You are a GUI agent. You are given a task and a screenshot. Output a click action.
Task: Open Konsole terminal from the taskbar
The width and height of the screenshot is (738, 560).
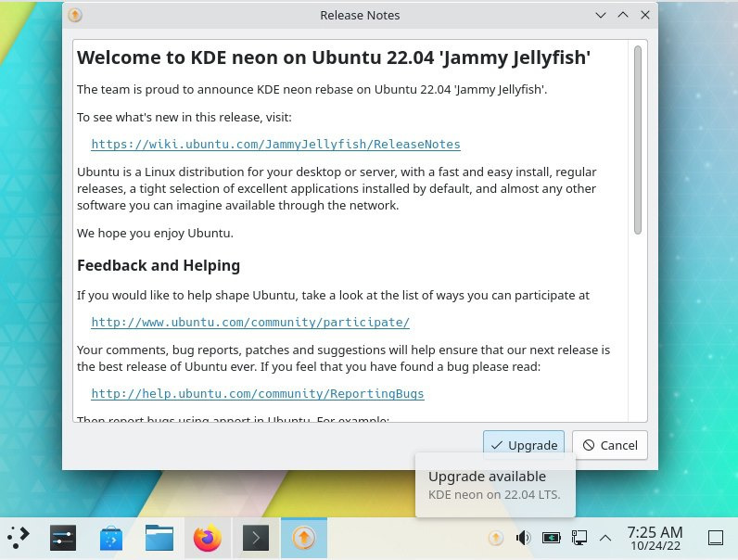(256, 537)
